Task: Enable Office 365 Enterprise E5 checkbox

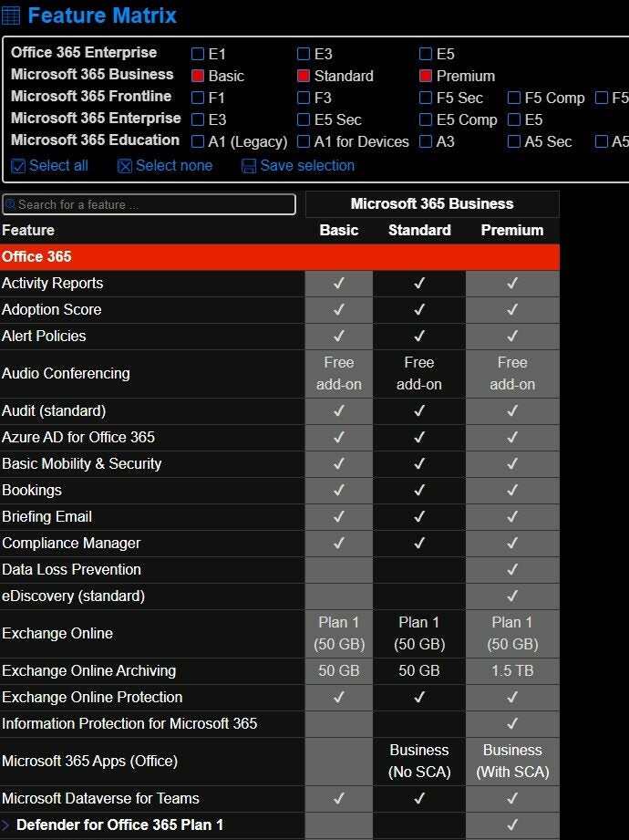Action: coord(426,54)
